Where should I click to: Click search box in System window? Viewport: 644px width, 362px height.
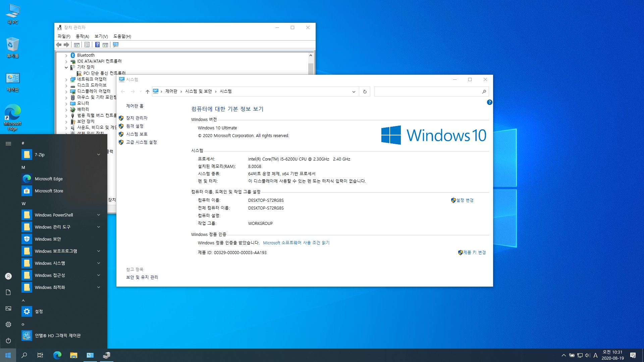(x=431, y=92)
